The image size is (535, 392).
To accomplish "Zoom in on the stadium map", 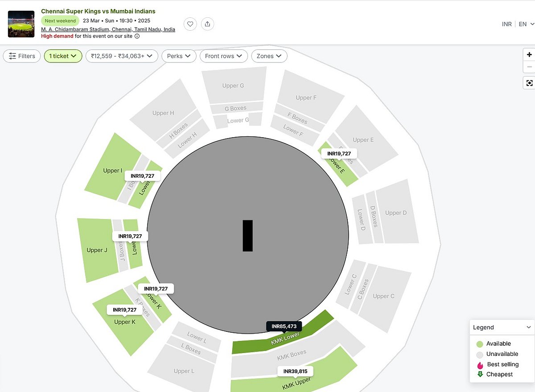I will (529, 55).
